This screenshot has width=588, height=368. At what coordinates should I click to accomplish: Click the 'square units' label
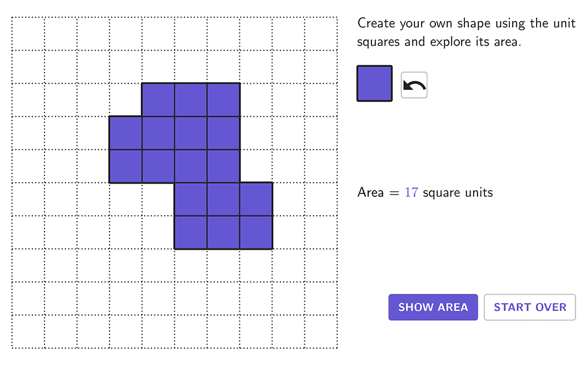458,192
